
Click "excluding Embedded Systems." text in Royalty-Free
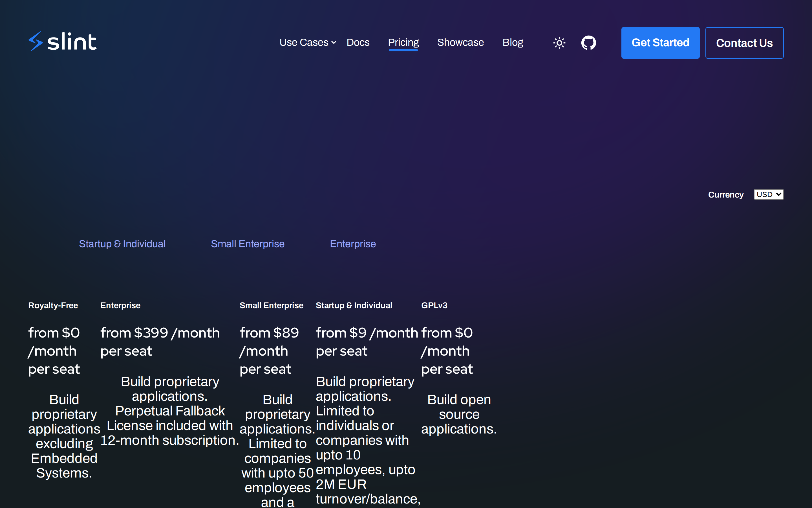pyautogui.click(x=64, y=458)
